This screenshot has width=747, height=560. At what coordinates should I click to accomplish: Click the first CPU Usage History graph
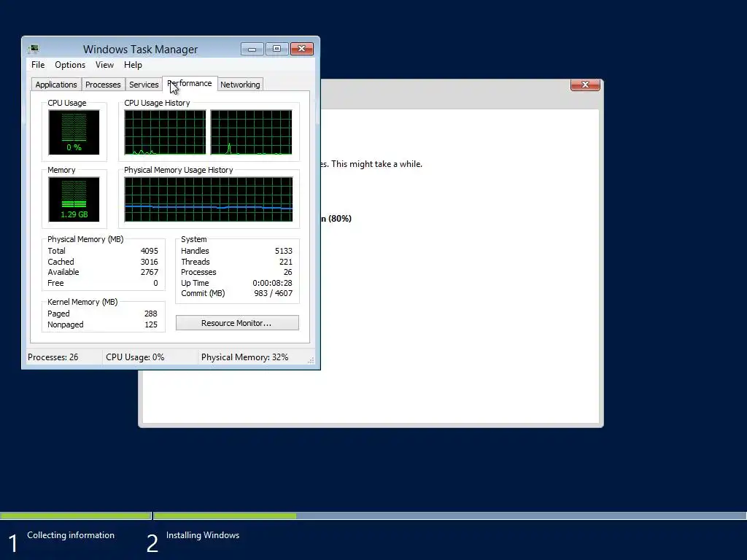[x=165, y=133]
